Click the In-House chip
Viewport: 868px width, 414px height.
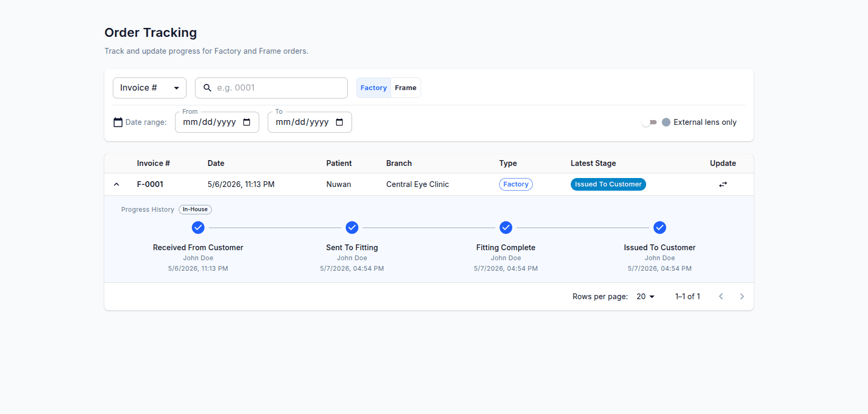coord(195,210)
